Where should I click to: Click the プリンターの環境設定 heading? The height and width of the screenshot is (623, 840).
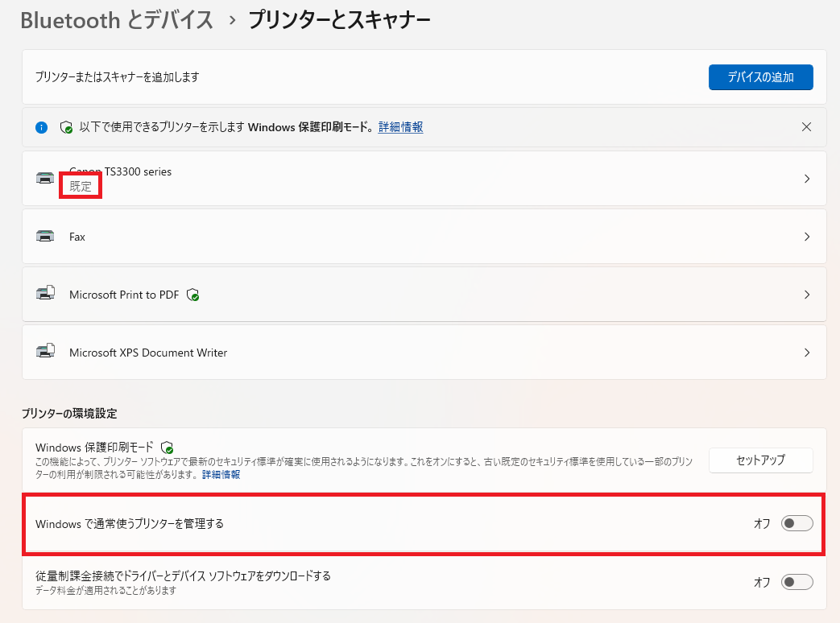(69, 413)
